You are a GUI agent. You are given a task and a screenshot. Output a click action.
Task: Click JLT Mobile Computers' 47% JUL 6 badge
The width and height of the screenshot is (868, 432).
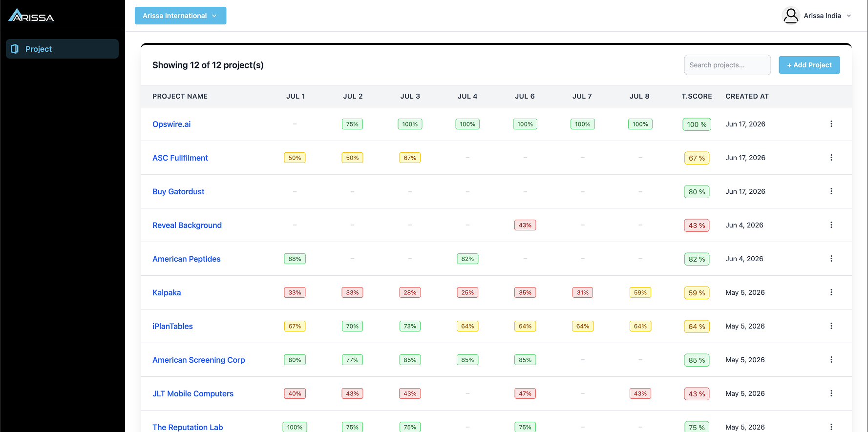pyautogui.click(x=525, y=393)
